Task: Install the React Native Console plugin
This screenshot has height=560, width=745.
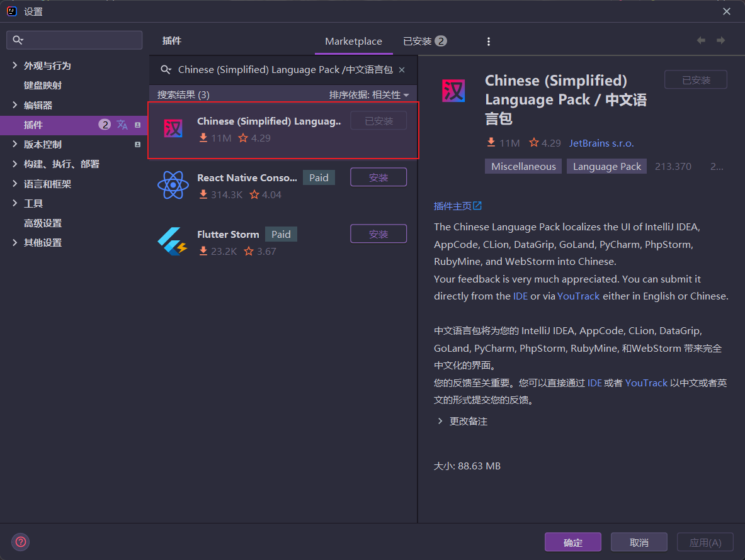Action: click(378, 177)
